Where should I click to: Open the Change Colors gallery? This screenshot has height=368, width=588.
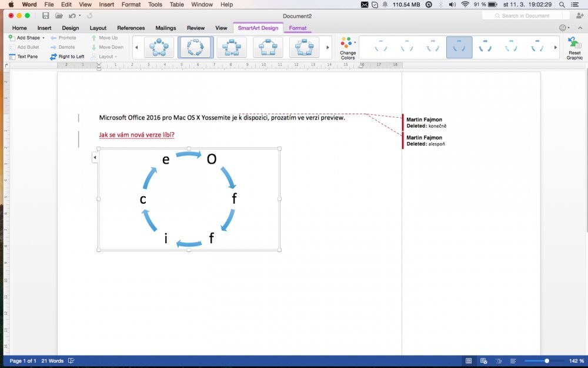point(347,47)
